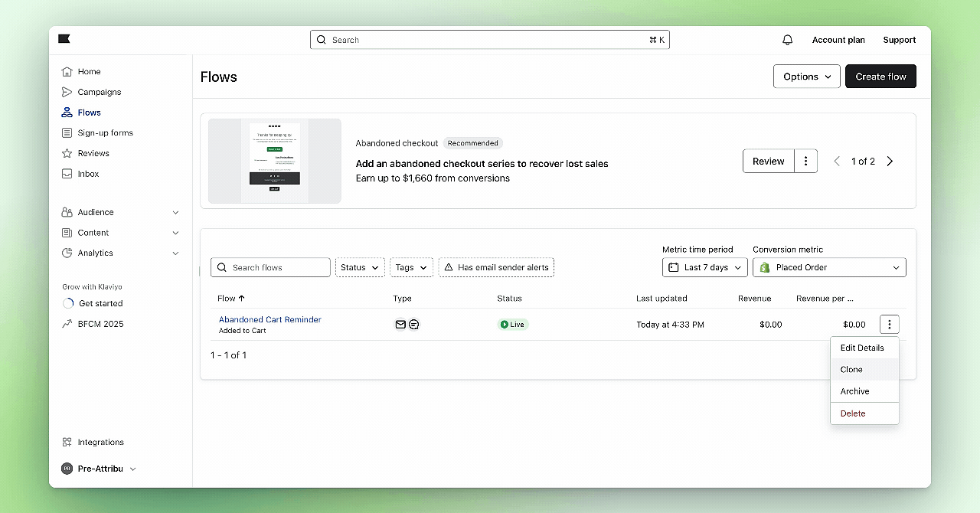This screenshot has height=513, width=980.
Task: Click the abandoned checkout email thumbnail
Action: 275,161
